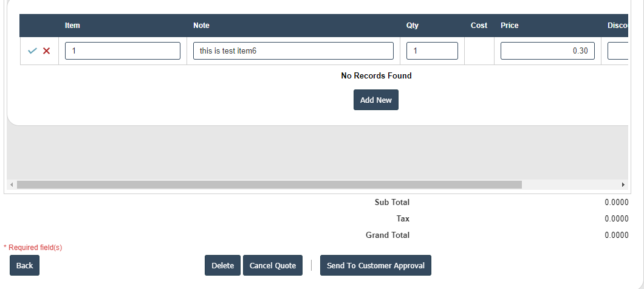Viewport: 644px width, 289px height.
Task: Click the left arrow of horizontal scrollbar
Action: pyautogui.click(x=11, y=184)
